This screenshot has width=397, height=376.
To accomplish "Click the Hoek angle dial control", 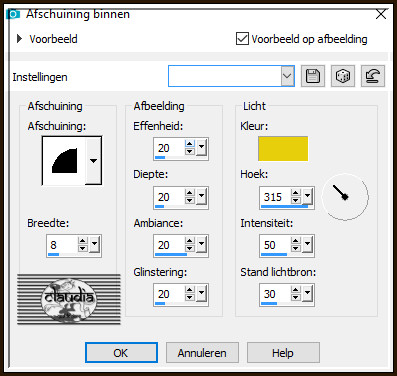I will point(345,197).
